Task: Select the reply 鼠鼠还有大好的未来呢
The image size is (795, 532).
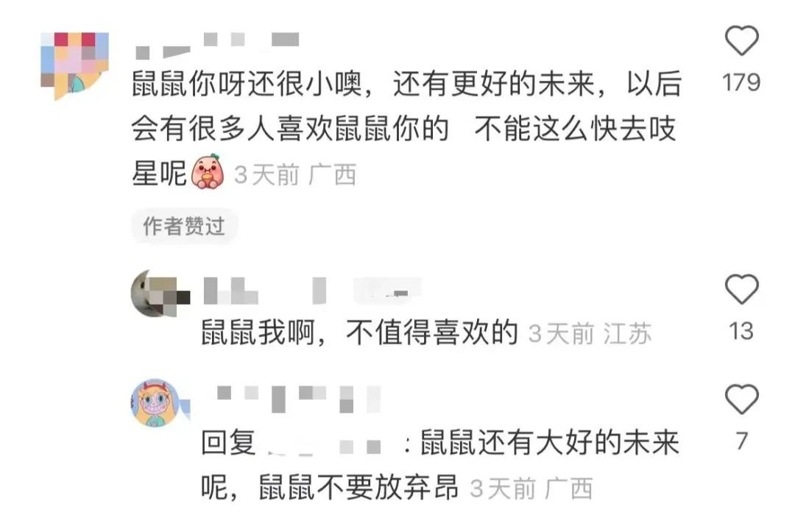Action: coord(440,464)
